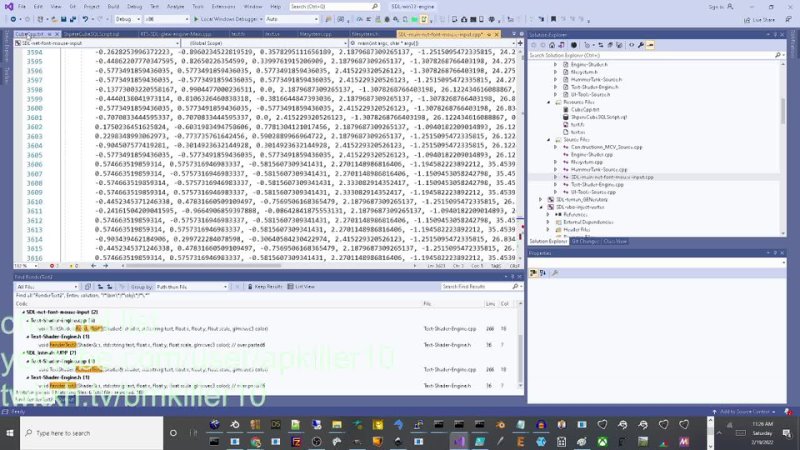Click the Windows Start button

point(10,433)
